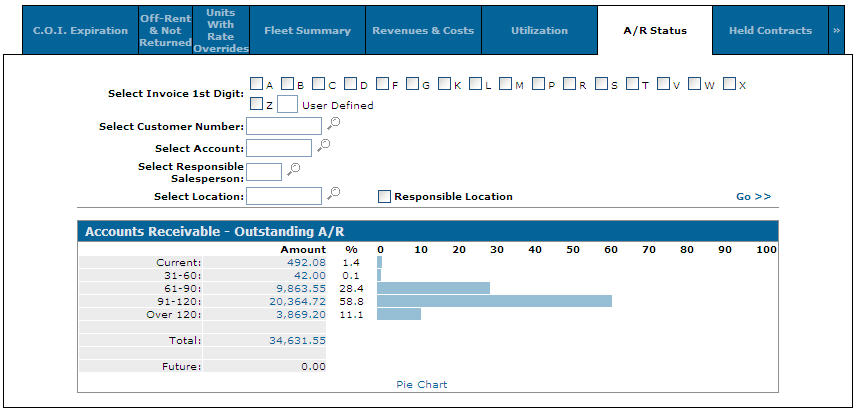Tick the invoice digit Z checkbox
The height and width of the screenshot is (413, 857).
pos(257,104)
